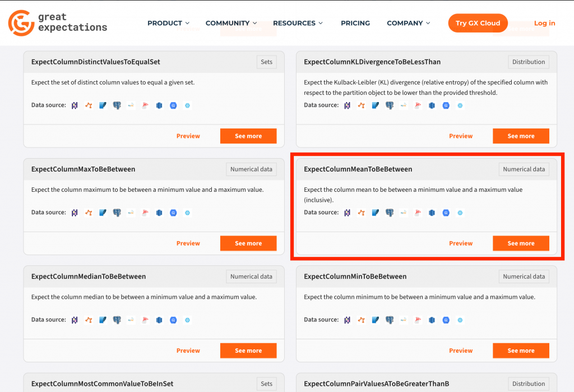The image size is (574, 392).
Task: Click the Log in link
Action: [x=544, y=23]
